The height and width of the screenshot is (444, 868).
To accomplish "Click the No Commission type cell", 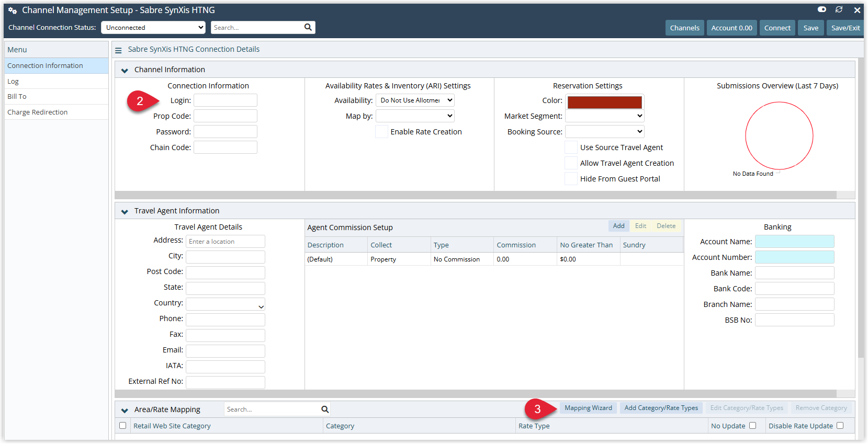I will click(x=462, y=259).
